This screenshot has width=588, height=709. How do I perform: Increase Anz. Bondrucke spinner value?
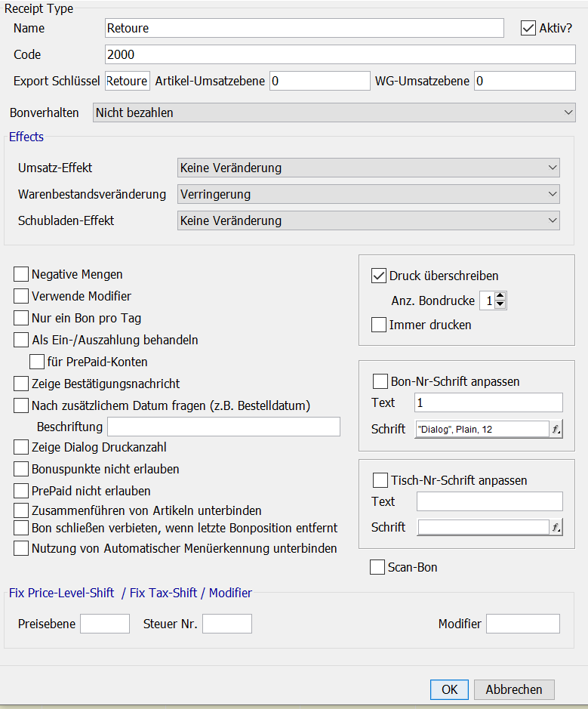[500, 296]
